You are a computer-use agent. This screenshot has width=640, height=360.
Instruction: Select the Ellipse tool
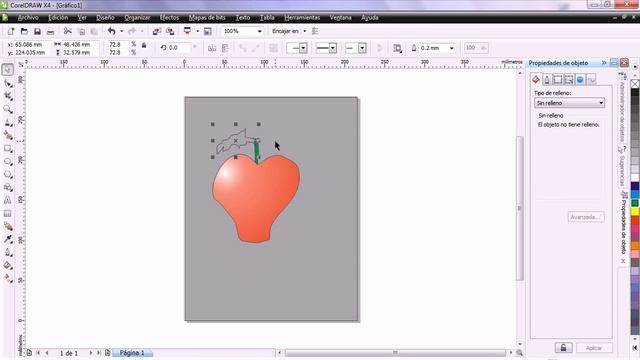[x=7, y=162]
